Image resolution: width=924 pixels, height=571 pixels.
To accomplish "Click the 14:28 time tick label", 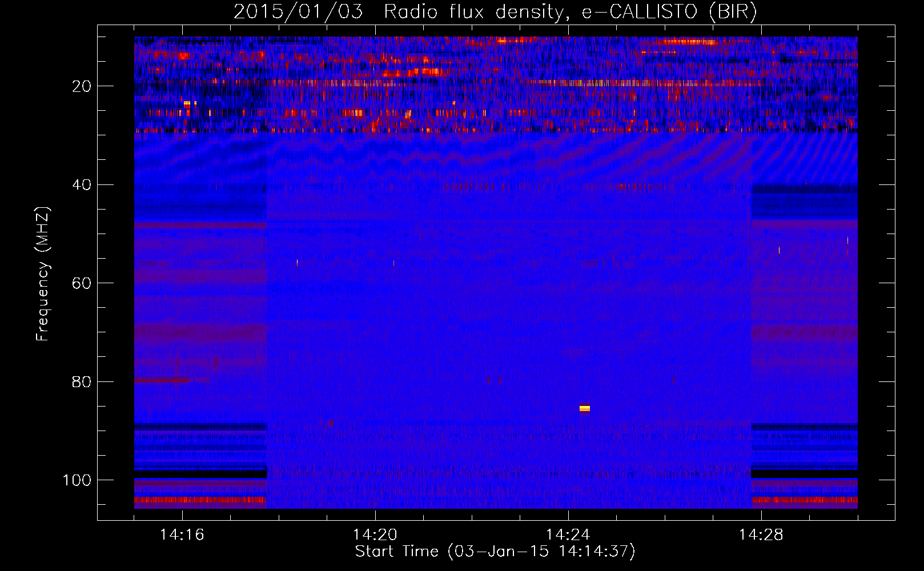I will pos(761,535).
